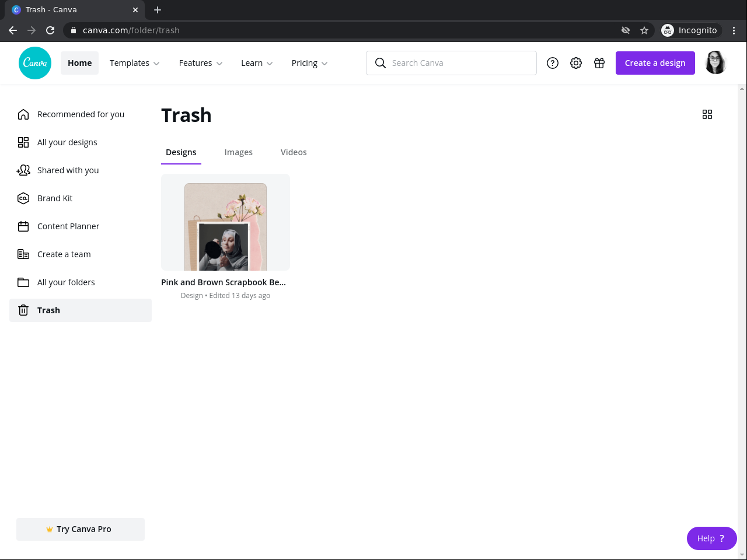Reload the page
The image size is (747, 560).
point(50,30)
